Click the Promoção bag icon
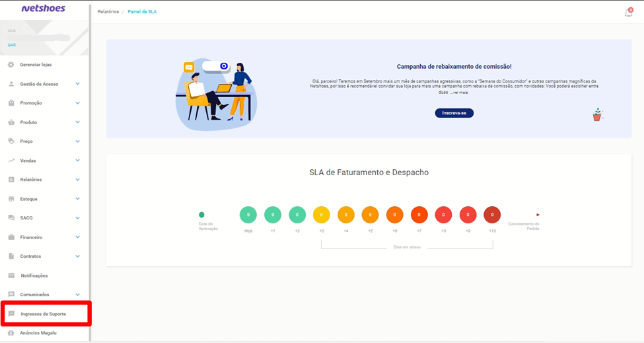644x343 pixels. click(11, 103)
